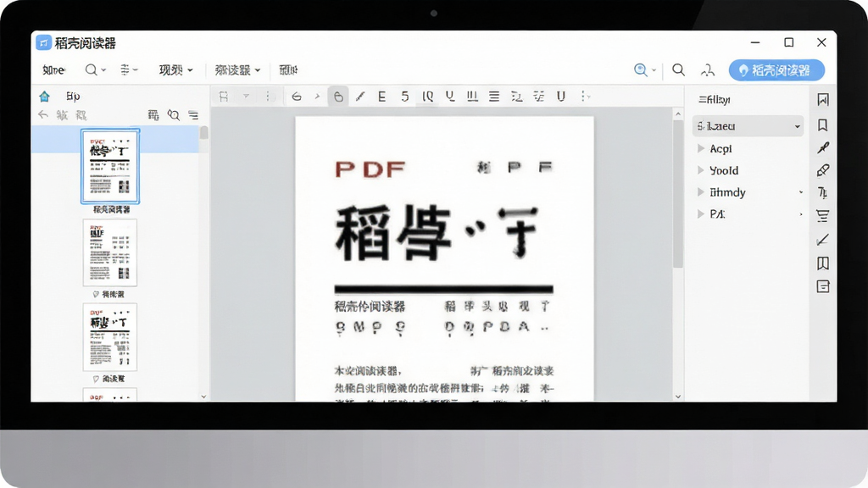Click the E icon in the document toolbar
Screen dimensions: 868x488
click(382, 97)
